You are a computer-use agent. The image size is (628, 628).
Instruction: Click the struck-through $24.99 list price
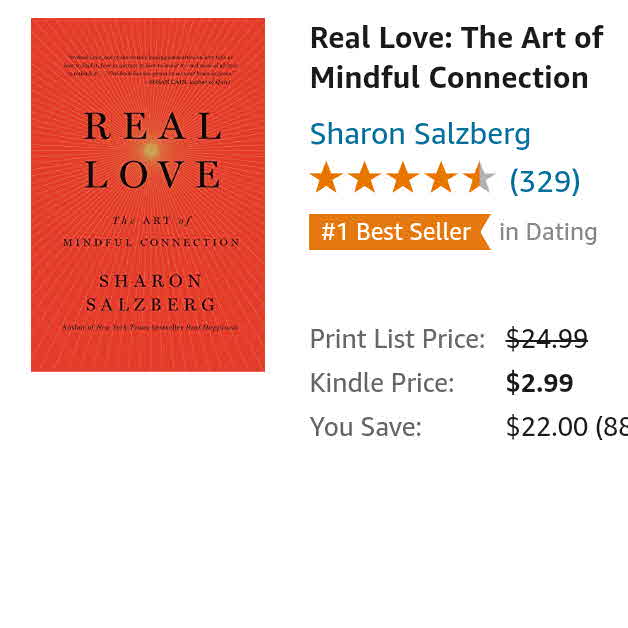point(546,339)
